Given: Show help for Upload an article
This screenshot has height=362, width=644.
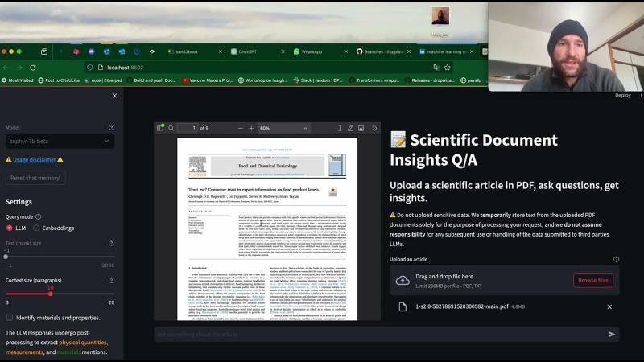Looking at the screenshot, I should [x=616, y=259].
